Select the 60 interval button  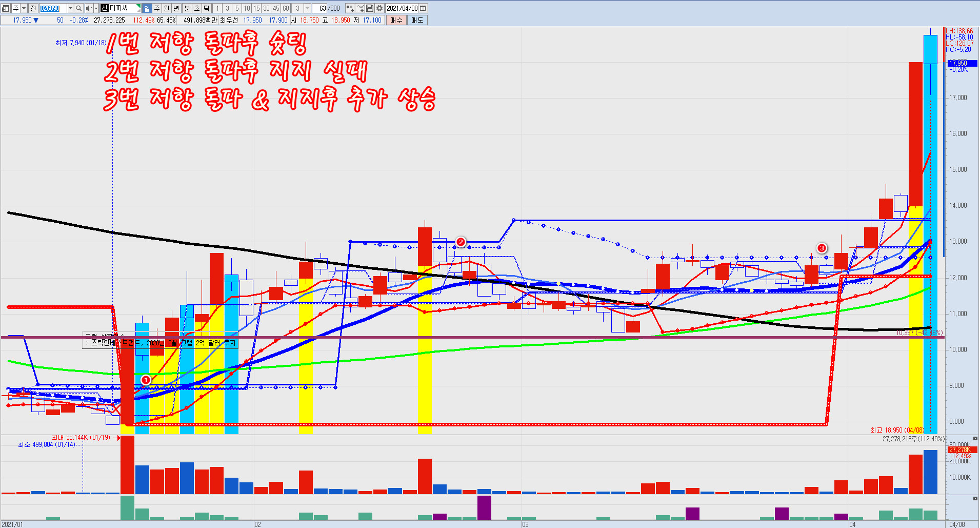pos(286,8)
